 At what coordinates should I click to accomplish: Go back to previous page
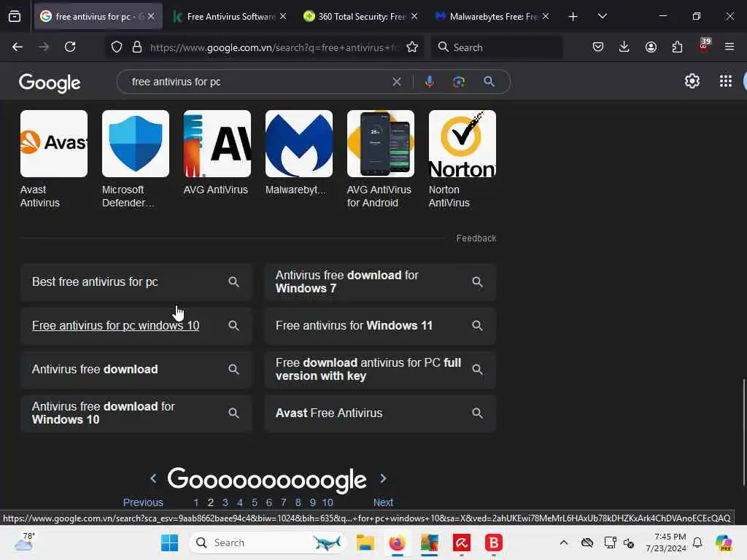click(18, 47)
